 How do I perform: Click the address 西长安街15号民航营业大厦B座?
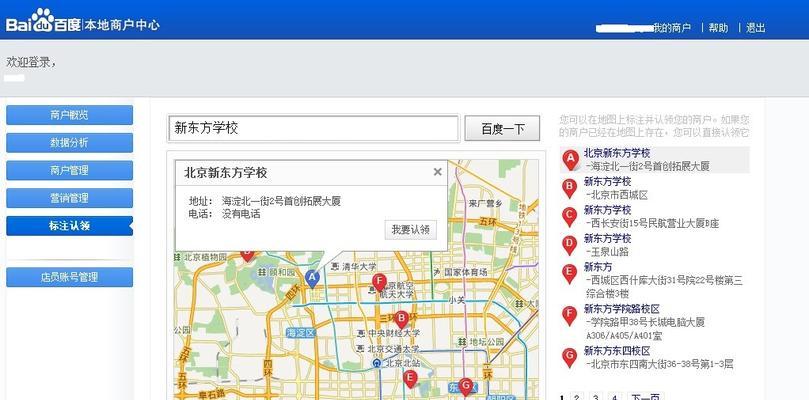point(653,223)
